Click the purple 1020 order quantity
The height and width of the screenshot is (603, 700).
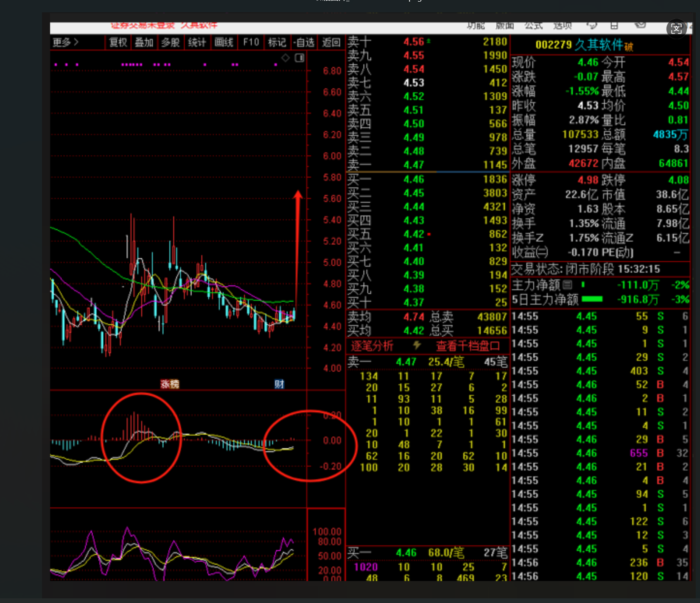366,567
